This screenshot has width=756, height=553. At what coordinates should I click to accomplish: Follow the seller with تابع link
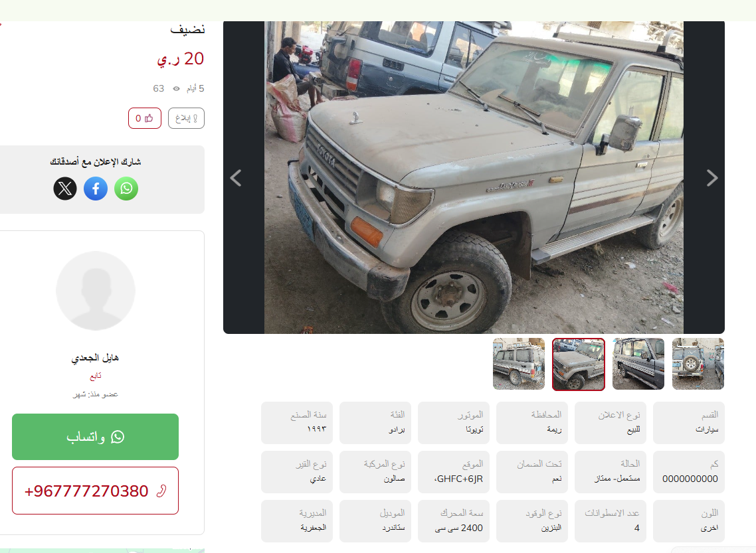(x=96, y=376)
